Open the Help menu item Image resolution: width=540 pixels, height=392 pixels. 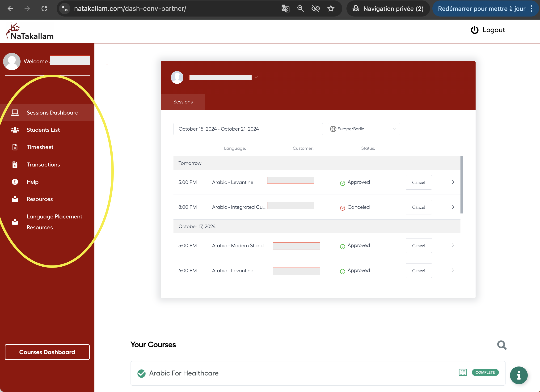click(x=47, y=182)
